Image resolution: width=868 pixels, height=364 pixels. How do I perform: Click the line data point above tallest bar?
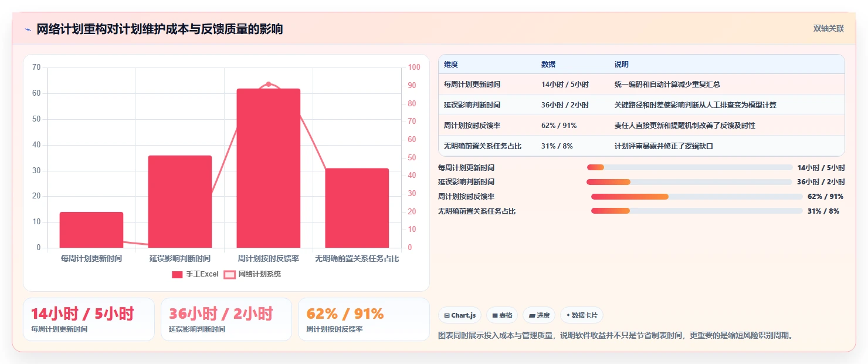coord(269,84)
